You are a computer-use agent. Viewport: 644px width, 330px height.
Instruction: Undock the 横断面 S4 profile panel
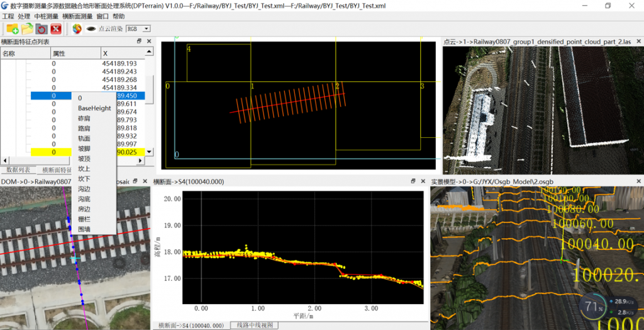click(413, 181)
